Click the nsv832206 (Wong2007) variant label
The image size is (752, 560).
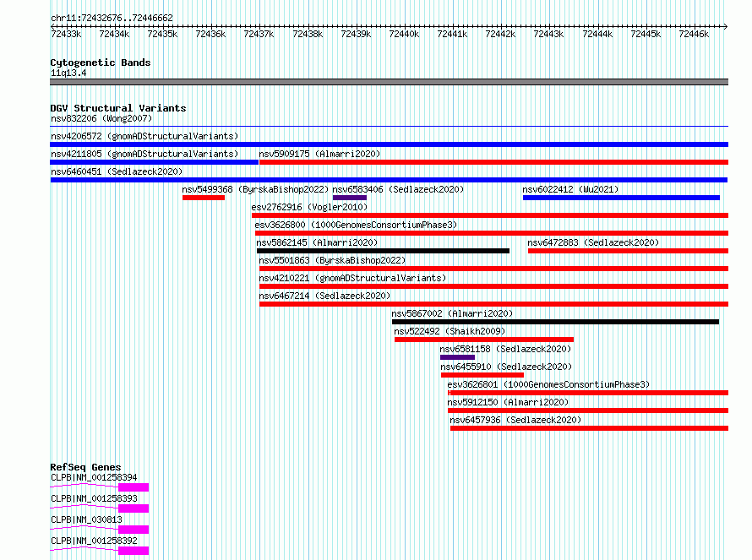(101, 118)
